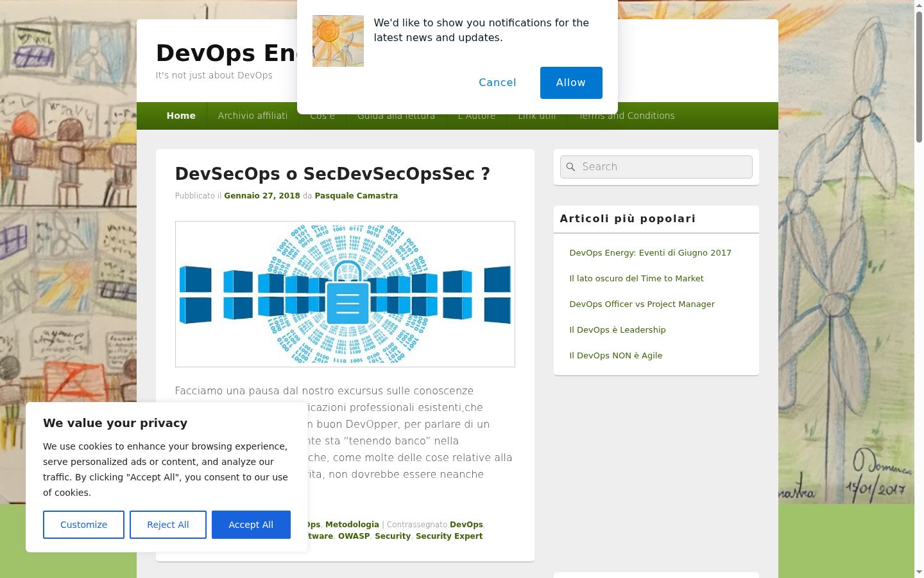Click the page vertical scrollbar

point(919,289)
